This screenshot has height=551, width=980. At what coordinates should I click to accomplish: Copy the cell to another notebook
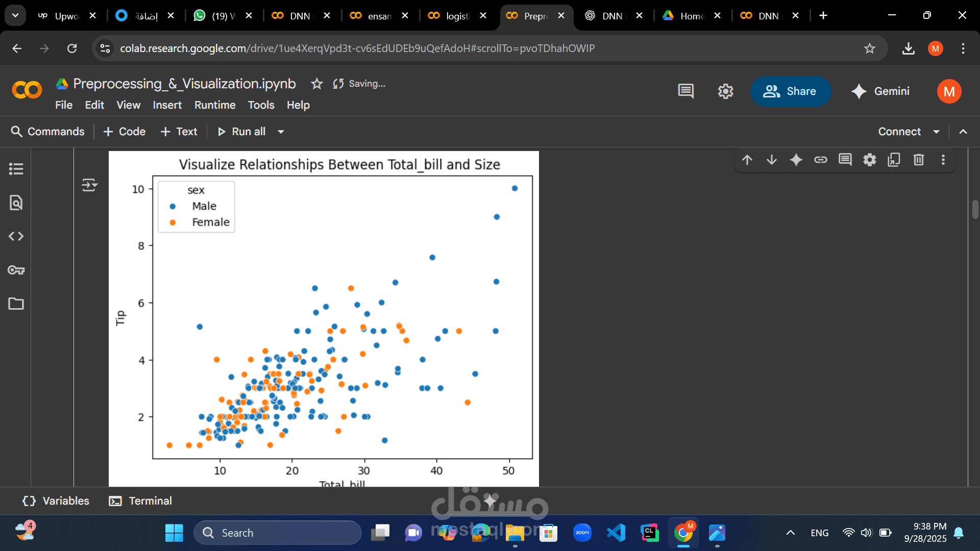pyautogui.click(x=894, y=160)
